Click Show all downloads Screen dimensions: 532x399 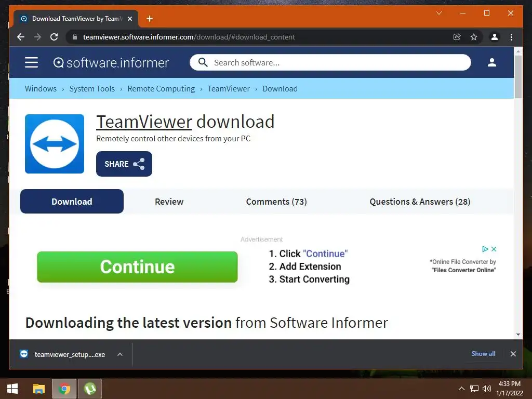click(483, 353)
